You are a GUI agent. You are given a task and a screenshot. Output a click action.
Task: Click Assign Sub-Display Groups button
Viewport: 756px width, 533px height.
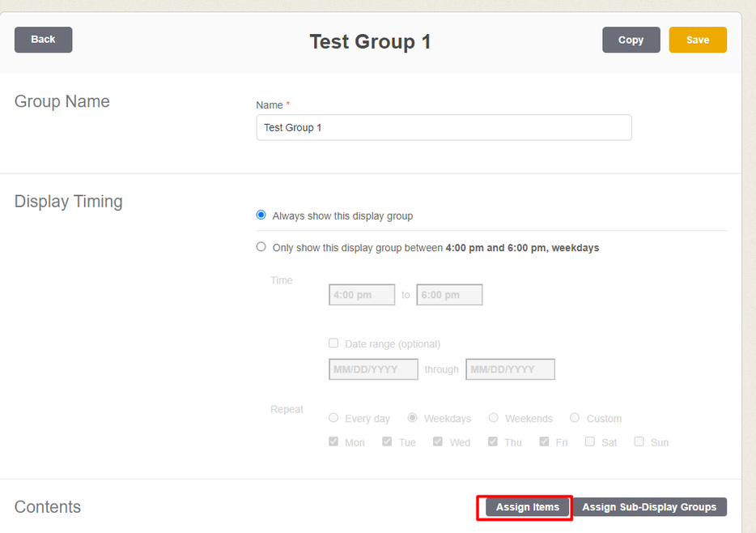coord(649,507)
